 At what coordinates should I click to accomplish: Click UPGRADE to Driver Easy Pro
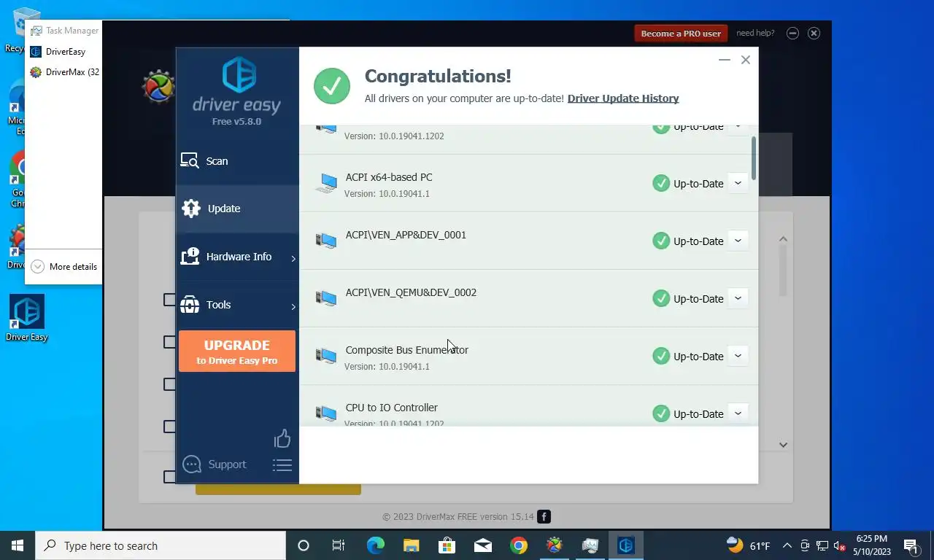click(x=237, y=351)
